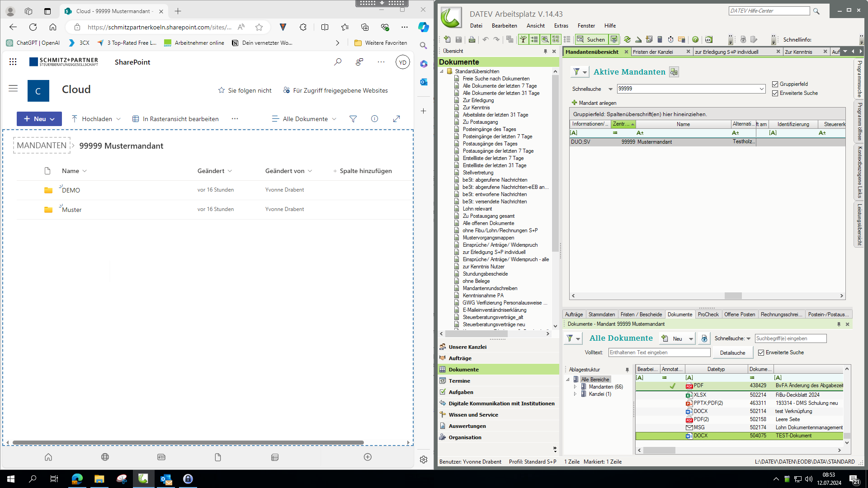Open Outlook from the Windows taskbar
The height and width of the screenshot is (488, 868).
pyautogui.click(x=166, y=479)
